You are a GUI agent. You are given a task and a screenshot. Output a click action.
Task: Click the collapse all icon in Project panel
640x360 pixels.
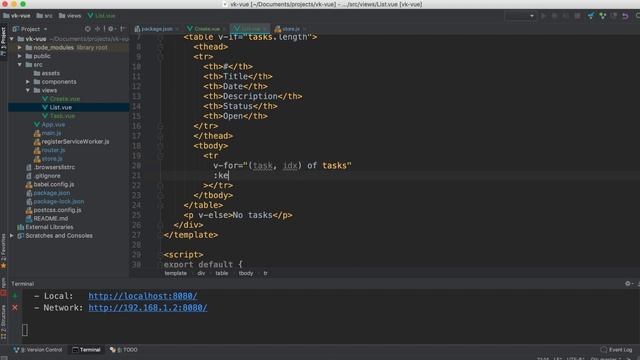(98, 29)
